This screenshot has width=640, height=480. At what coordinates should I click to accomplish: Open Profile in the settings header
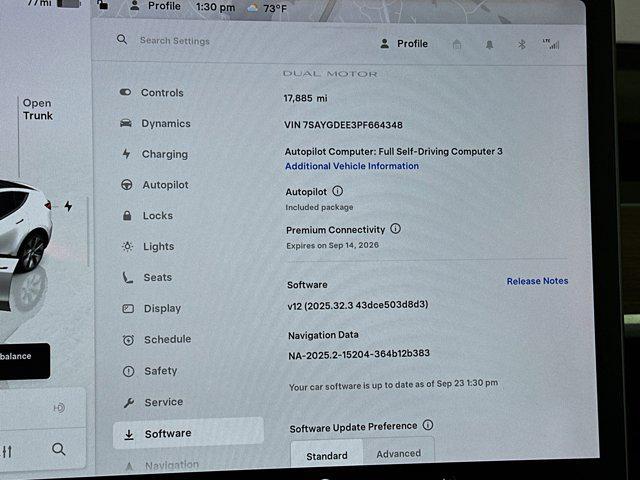tap(404, 44)
